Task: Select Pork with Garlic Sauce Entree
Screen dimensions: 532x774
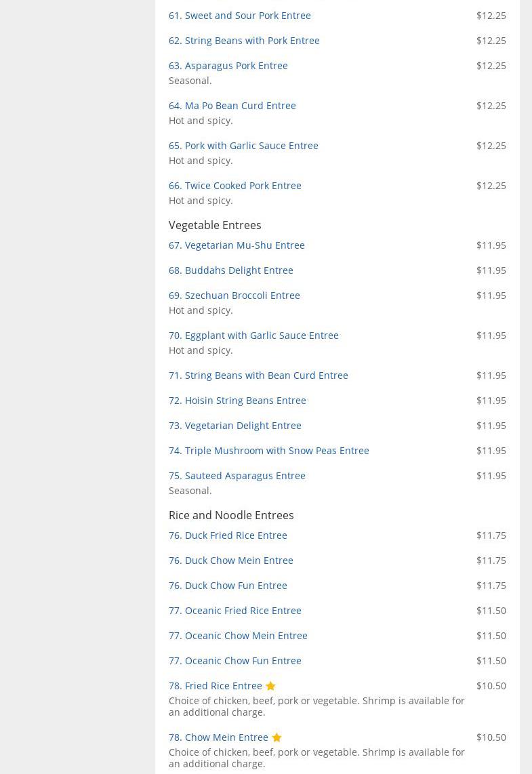Action: pos(243,145)
